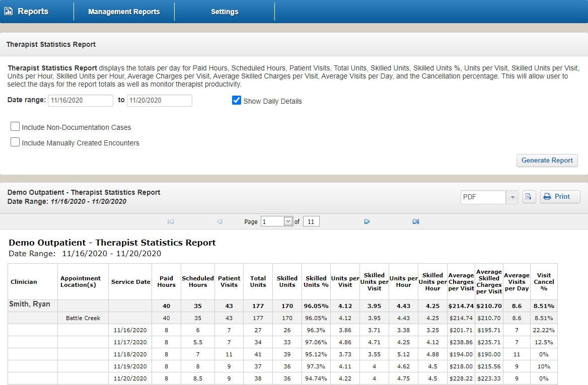588x385 pixels.
Task: Click the service date 11/20/2020 cell in the table
Action: pos(130,378)
